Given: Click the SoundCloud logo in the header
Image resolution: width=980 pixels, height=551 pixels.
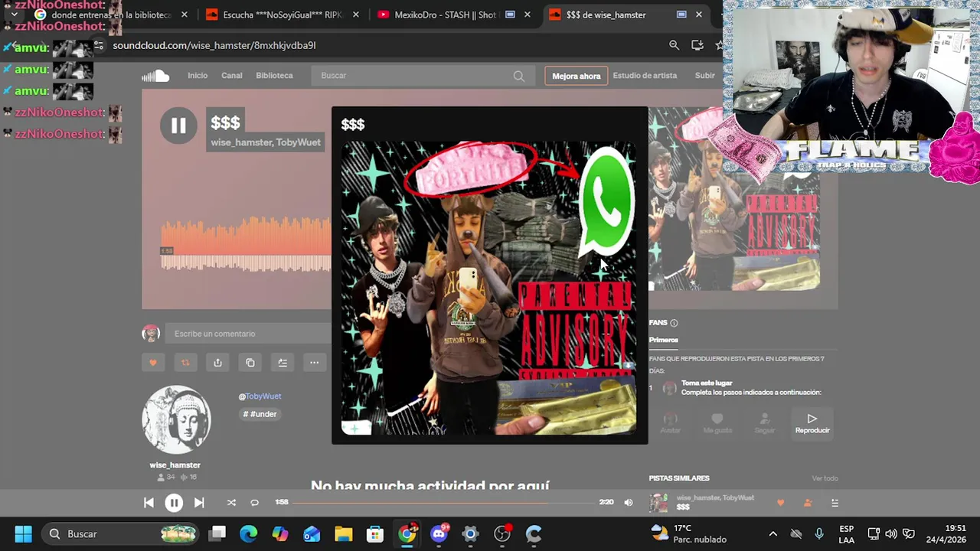Looking at the screenshot, I should coord(155,76).
